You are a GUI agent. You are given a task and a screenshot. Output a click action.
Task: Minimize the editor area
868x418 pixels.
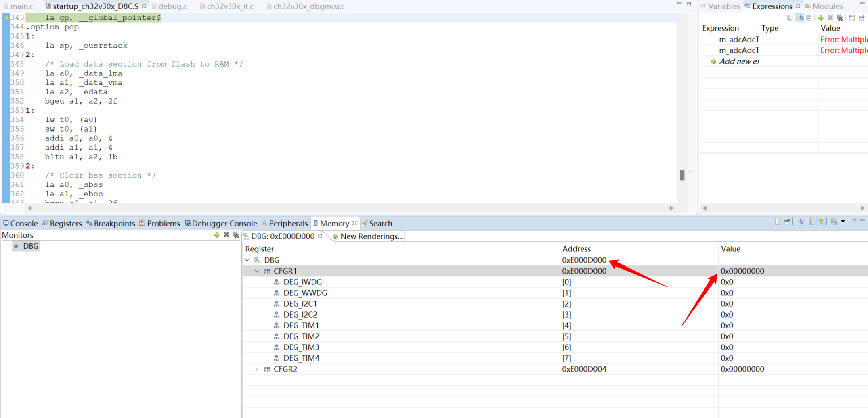[x=679, y=4]
